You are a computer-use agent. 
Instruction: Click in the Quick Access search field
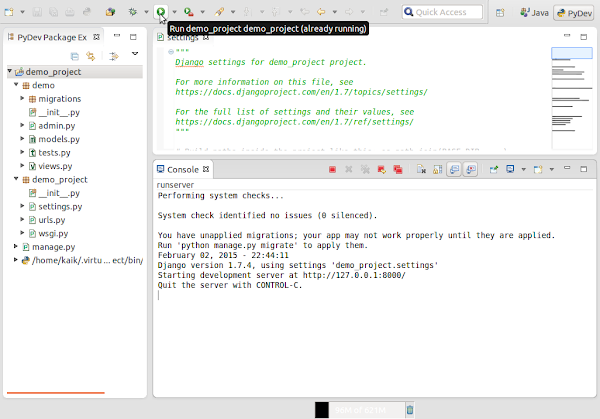pyautogui.click(x=442, y=12)
